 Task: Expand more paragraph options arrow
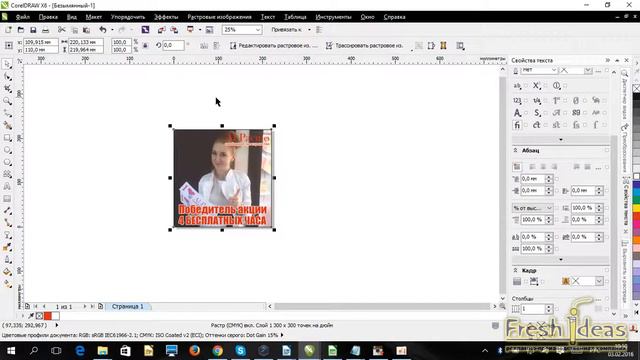(x=561, y=260)
